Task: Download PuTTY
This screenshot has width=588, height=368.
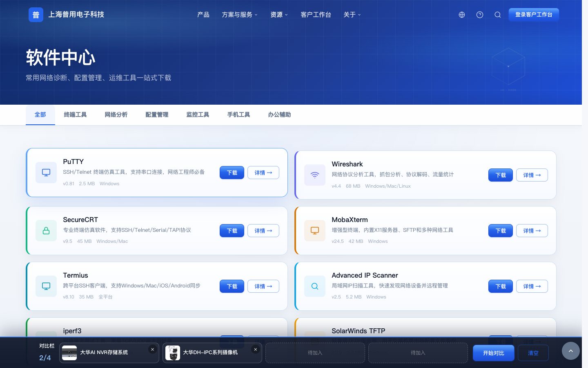Action: pos(232,173)
